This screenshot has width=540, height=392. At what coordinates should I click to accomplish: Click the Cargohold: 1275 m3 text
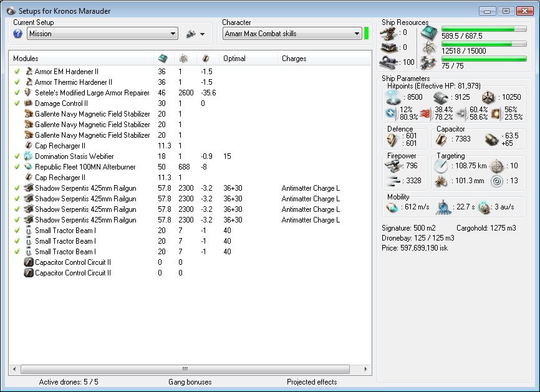tap(486, 228)
